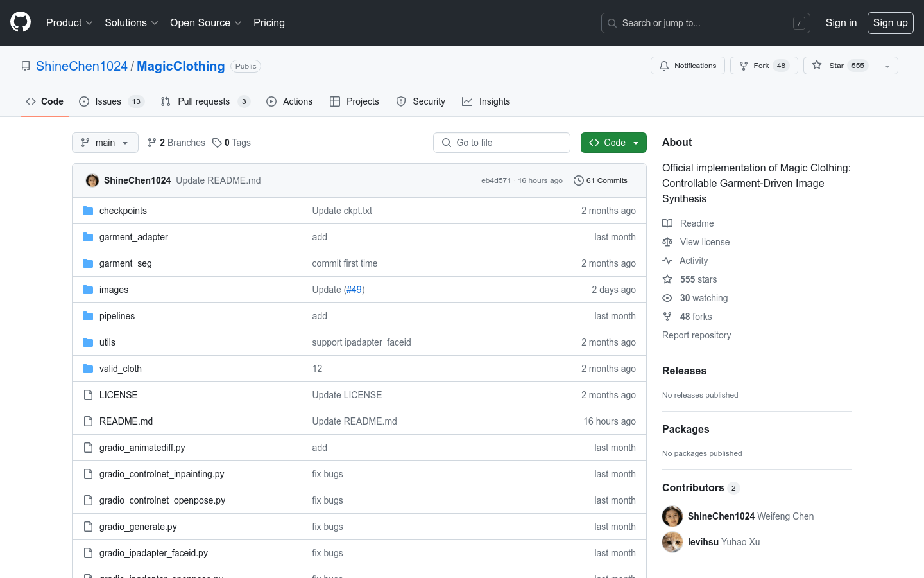Click the book icon next to Readme

point(667,223)
